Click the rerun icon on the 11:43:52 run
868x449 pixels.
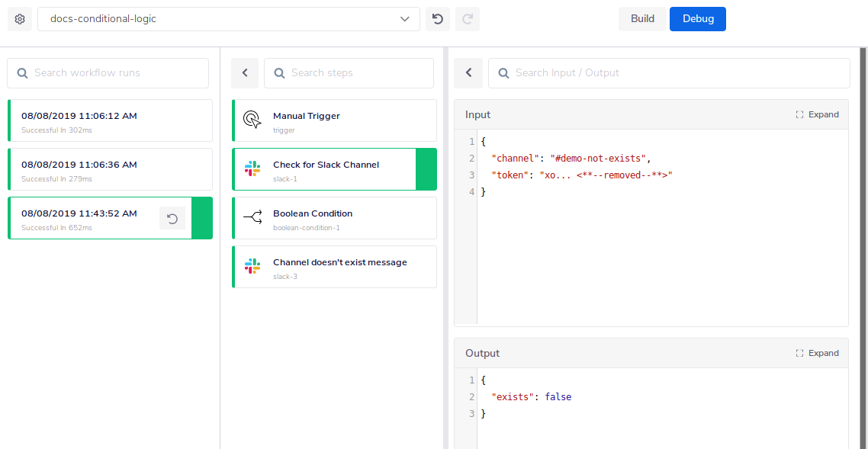172,217
